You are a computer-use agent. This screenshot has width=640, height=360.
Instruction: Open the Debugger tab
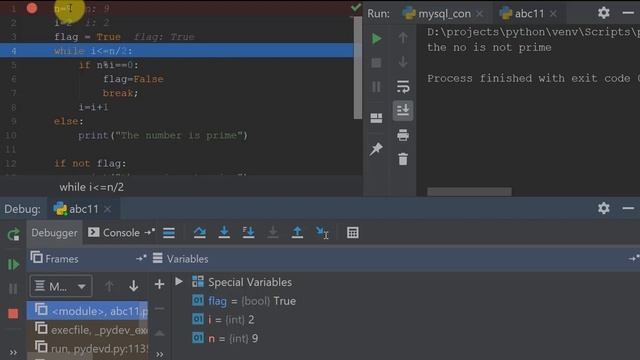[x=54, y=233]
